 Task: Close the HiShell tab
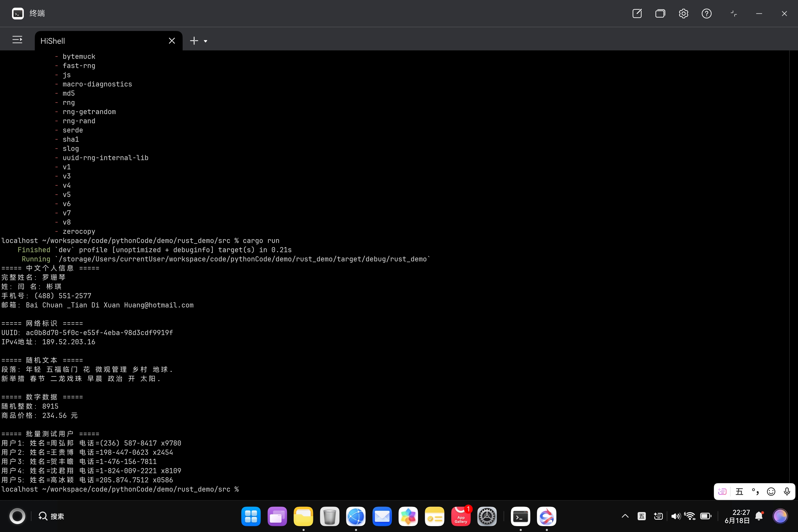[x=172, y=41]
